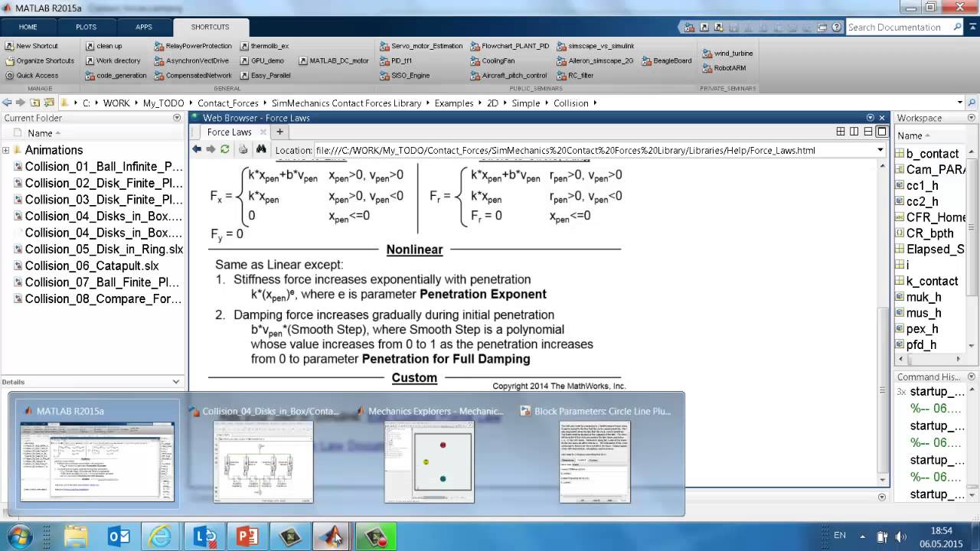Open the Current Folder panel actions menu
Viewport: 980px width, 551px height.
177,118
